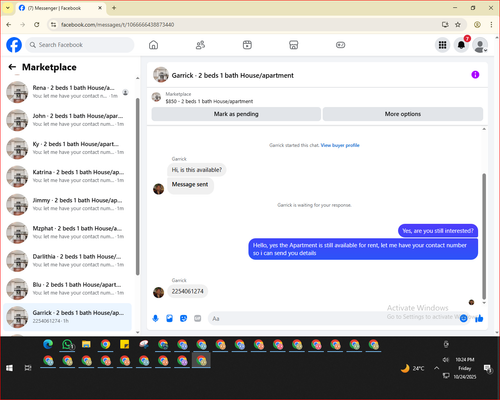Choose a GIF in the chat
This screenshot has width=500, height=400.
point(198,319)
